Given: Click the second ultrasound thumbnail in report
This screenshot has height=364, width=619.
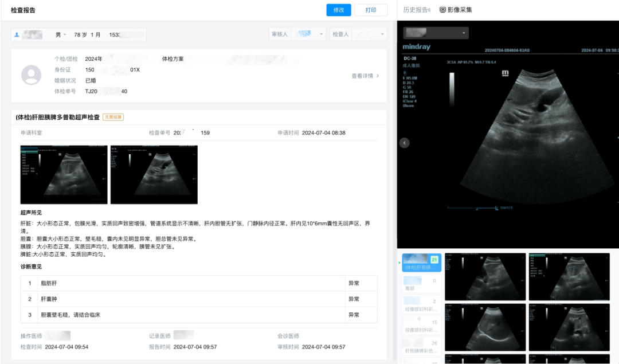Looking at the screenshot, I should pyautogui.click(x=154, y=174).
